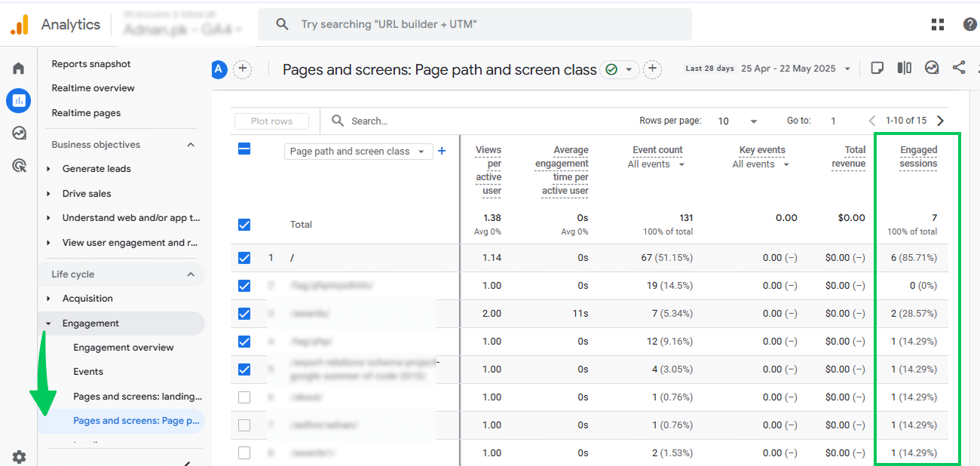Image resolution: width=980 pixels, height=466 pixels.
Task: Open Key events 'All events' dropdown
Action: coord(761,164)
